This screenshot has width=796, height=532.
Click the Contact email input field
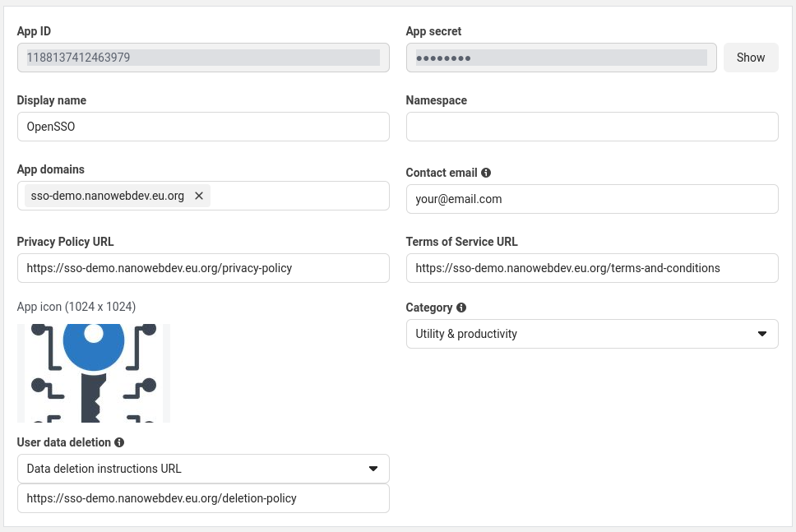click(591, 199)
